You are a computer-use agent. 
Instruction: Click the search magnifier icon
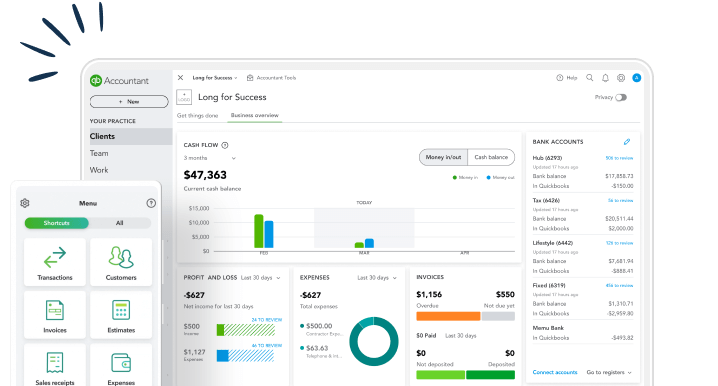coord(590,78)
